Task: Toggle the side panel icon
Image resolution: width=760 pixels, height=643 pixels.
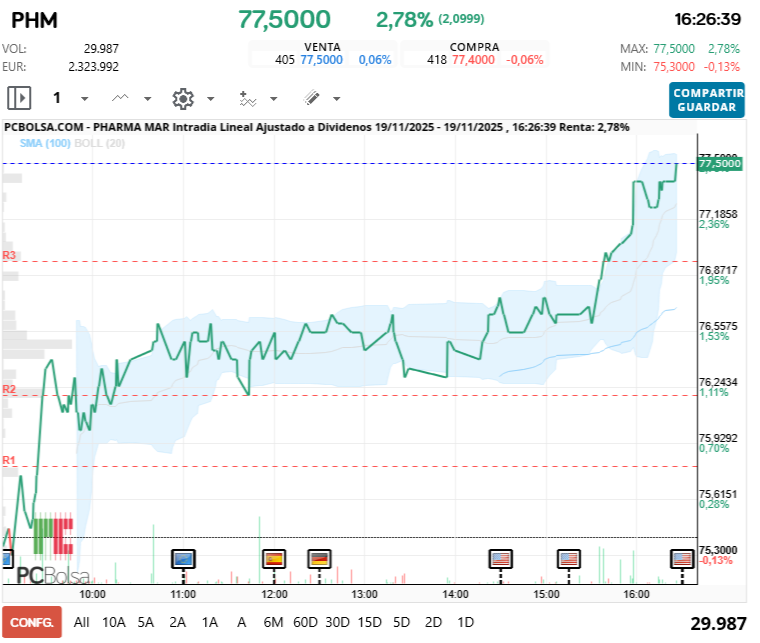Action: 19,98
